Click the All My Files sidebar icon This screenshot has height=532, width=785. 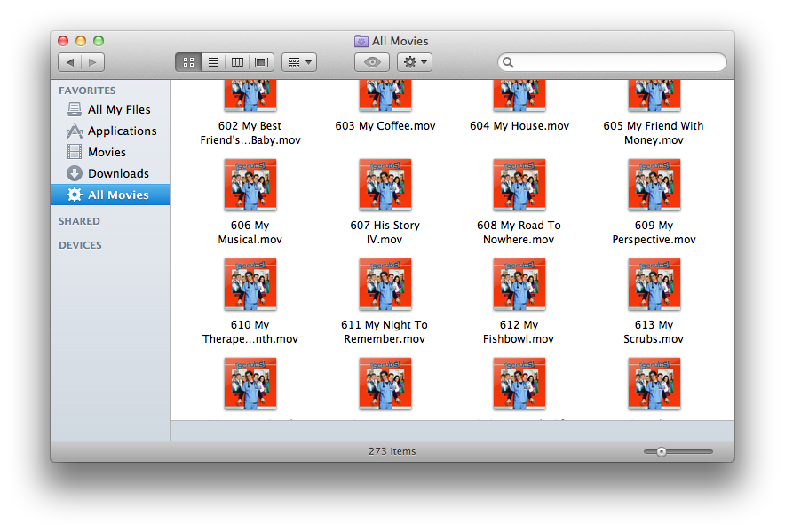75,109
